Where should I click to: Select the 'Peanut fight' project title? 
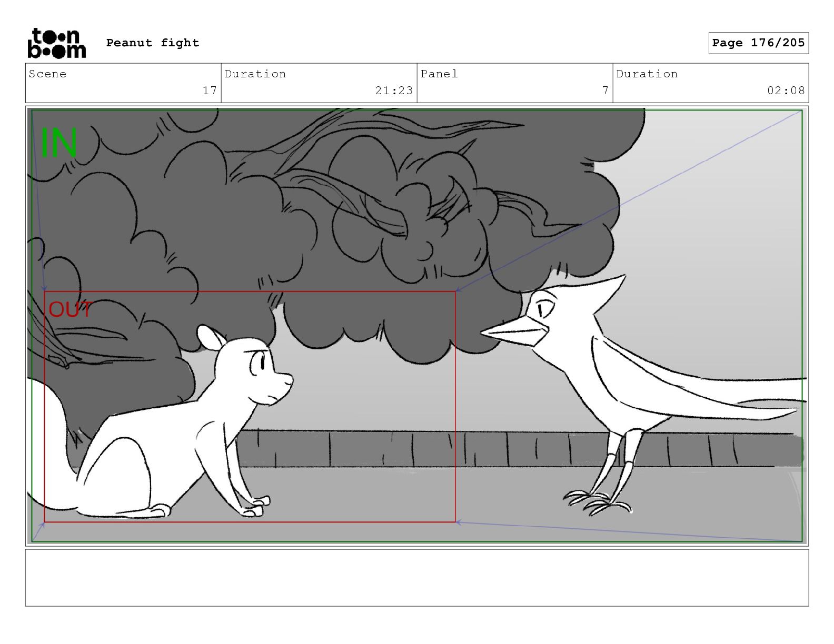[x=153, y=43]
